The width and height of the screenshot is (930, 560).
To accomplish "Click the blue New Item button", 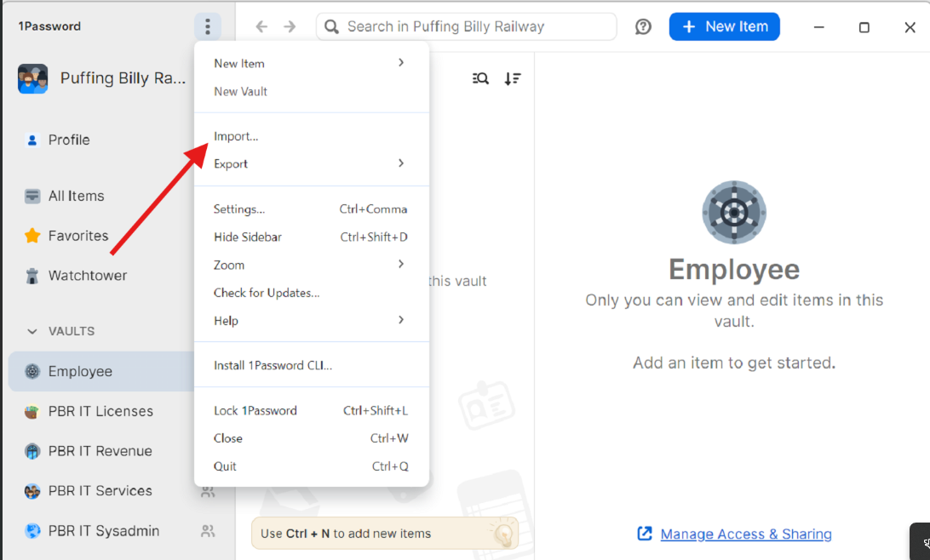I will (724, 26).
